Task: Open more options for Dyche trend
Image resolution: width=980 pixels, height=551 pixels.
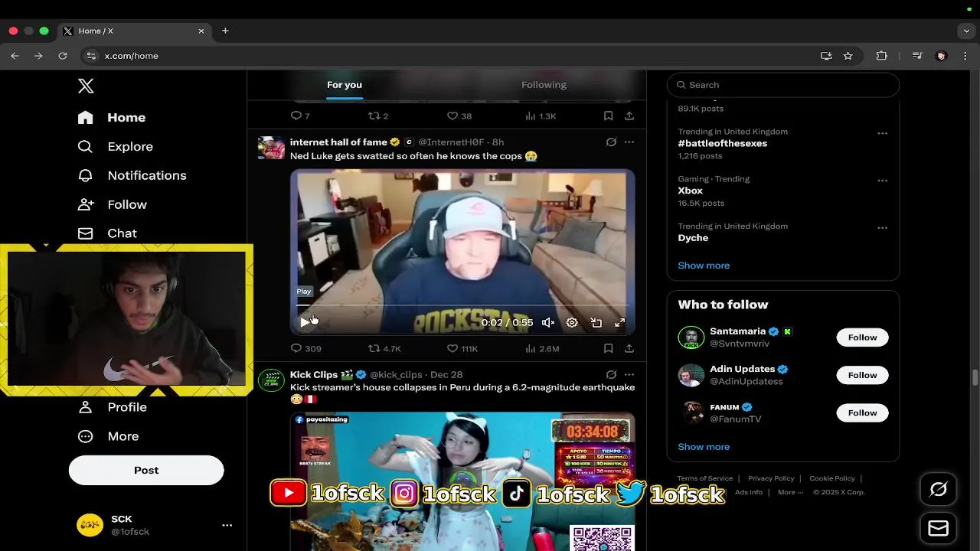Action: [x=882, y=228]
